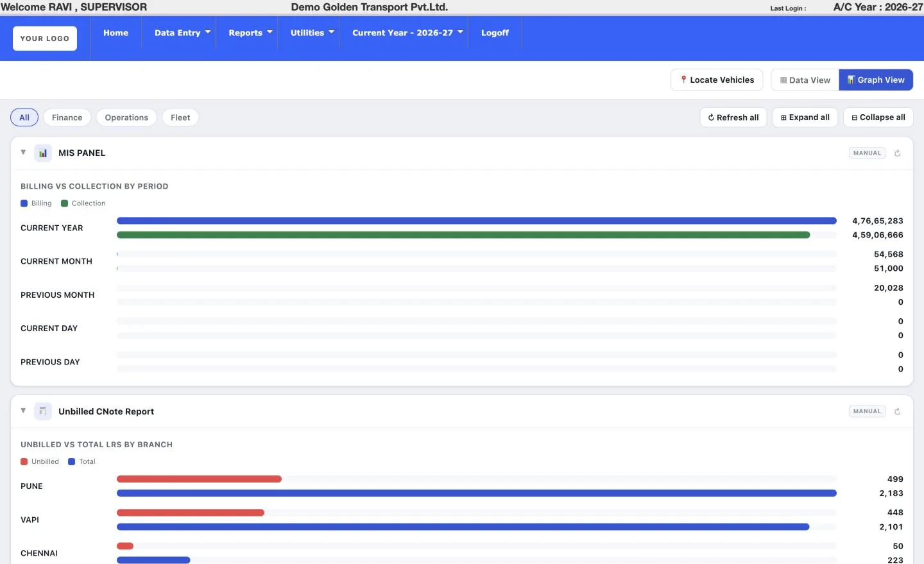924x564 pixels.
Task: Click the Unbilled legend red swatch
Action: [24, 462]
